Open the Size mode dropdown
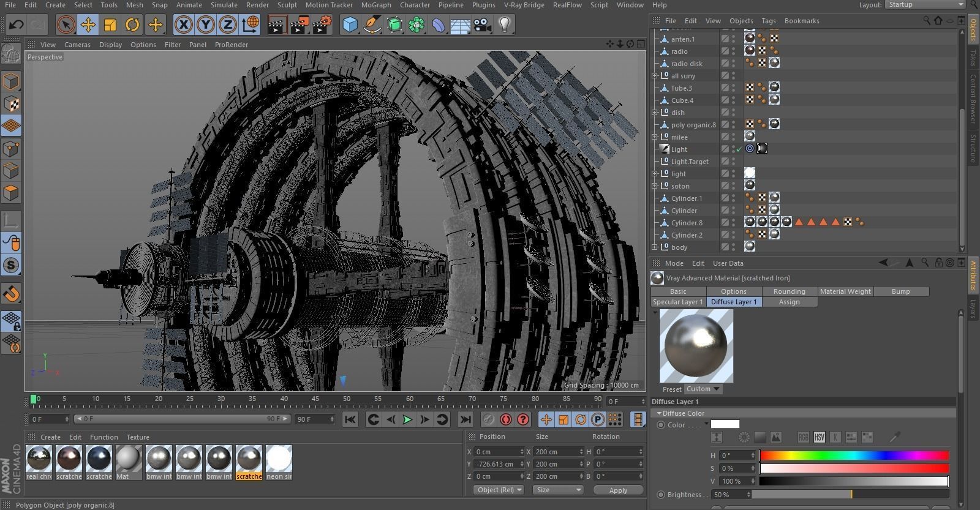Screen dimensions: 980x510 [557, 490]
